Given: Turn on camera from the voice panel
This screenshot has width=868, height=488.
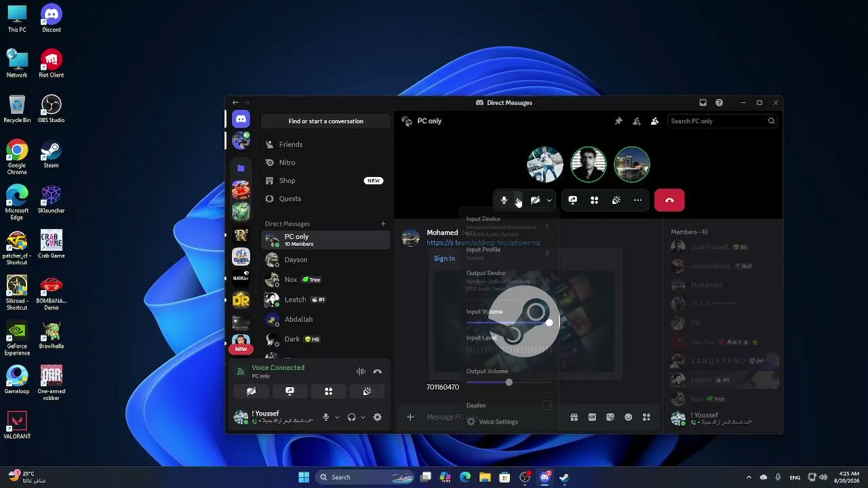Looking at the screenshot, I should [251, 391].
